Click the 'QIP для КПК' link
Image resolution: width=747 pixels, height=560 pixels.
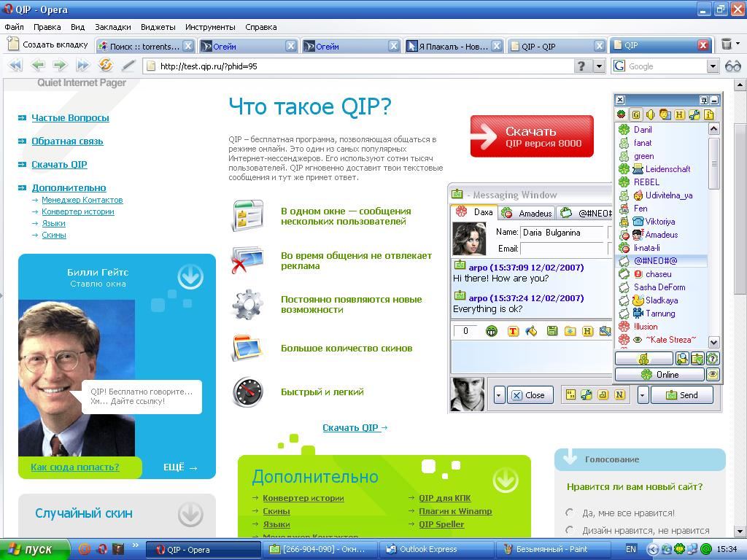(x=444, y=497)
